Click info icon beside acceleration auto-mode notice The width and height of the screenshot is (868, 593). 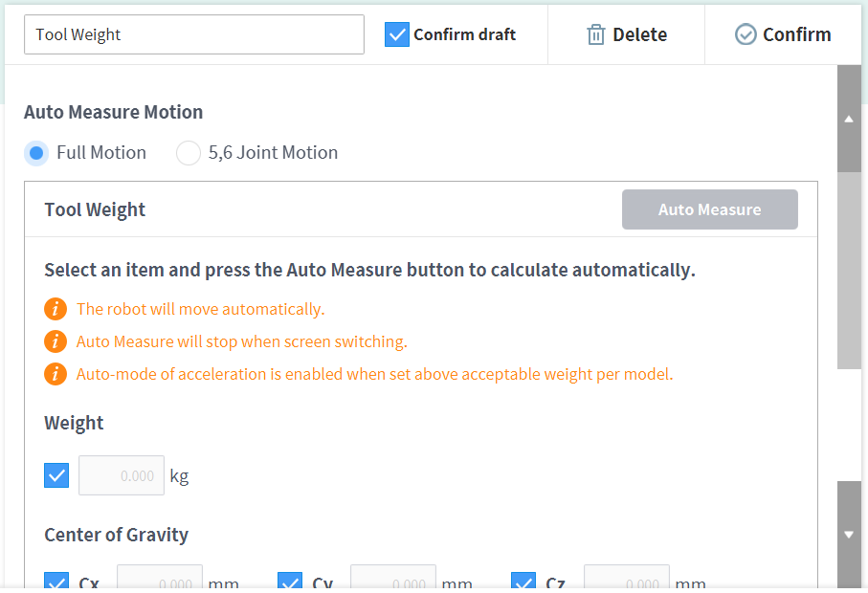[x=56, y=374]
